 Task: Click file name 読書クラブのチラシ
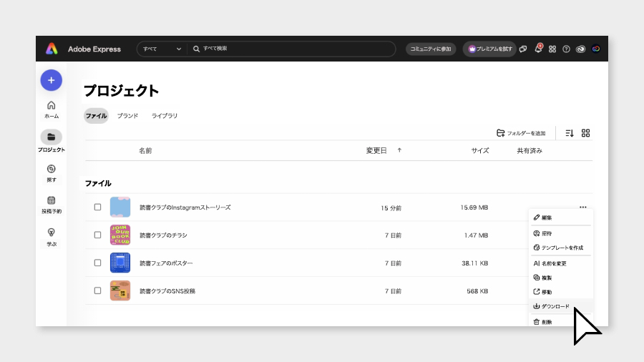[x=163, y=235]
